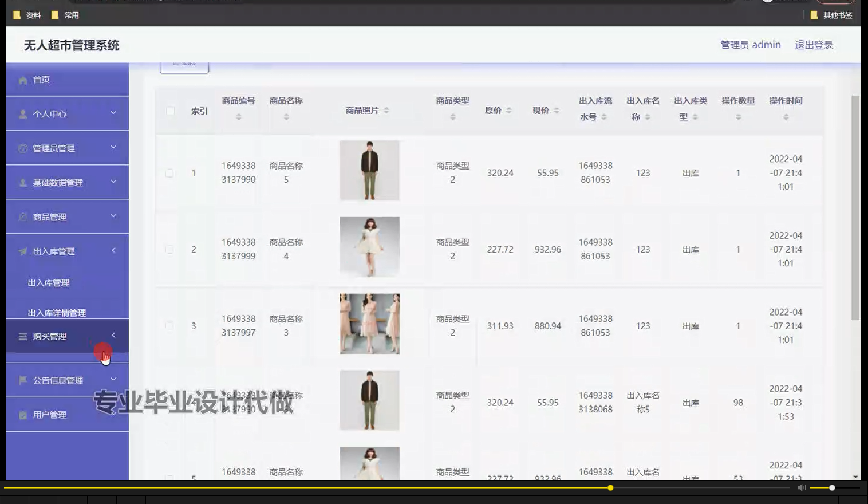Viewport: 868px width, 504px height.
Task: Toggle the select-all checkbox in table header
Action: (169, 111)
